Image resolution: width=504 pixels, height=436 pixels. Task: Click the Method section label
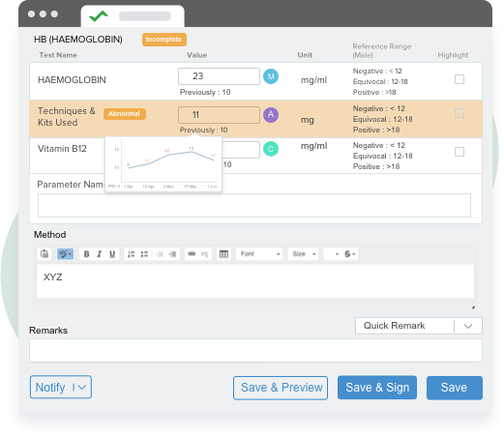coord(50,235)
